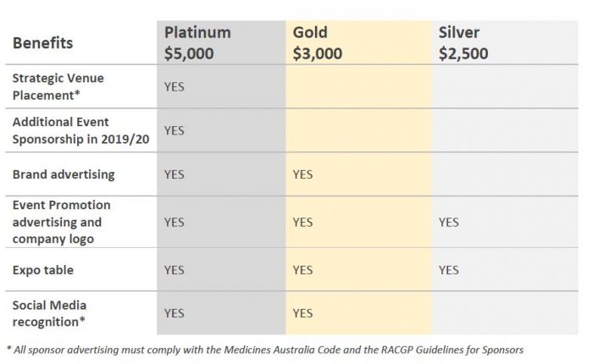593x364 pixels.
Task: Select the Social Media recognition row label
Action: pyautogui.click(x=50, y=312)
